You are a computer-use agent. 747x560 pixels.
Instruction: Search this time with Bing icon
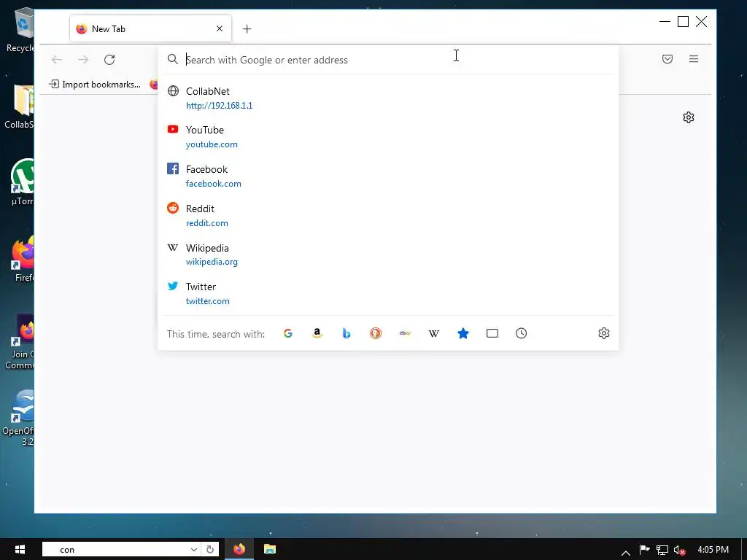347,333
